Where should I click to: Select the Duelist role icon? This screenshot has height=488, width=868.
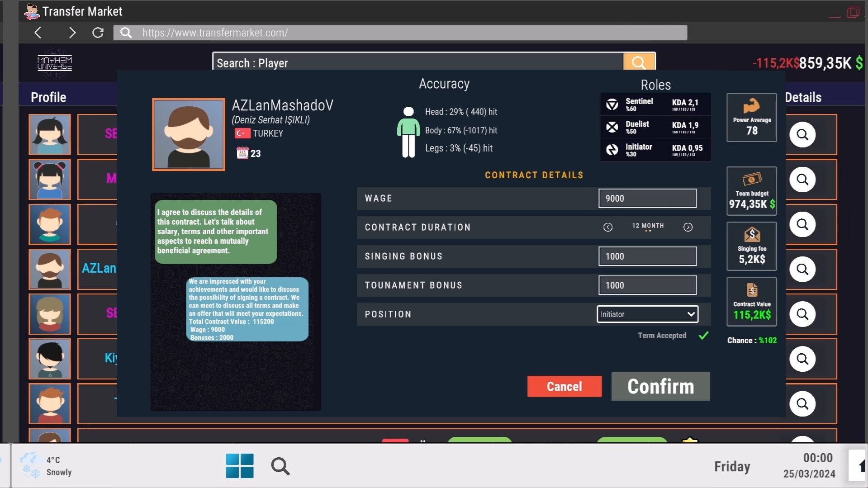pos(612,127)
